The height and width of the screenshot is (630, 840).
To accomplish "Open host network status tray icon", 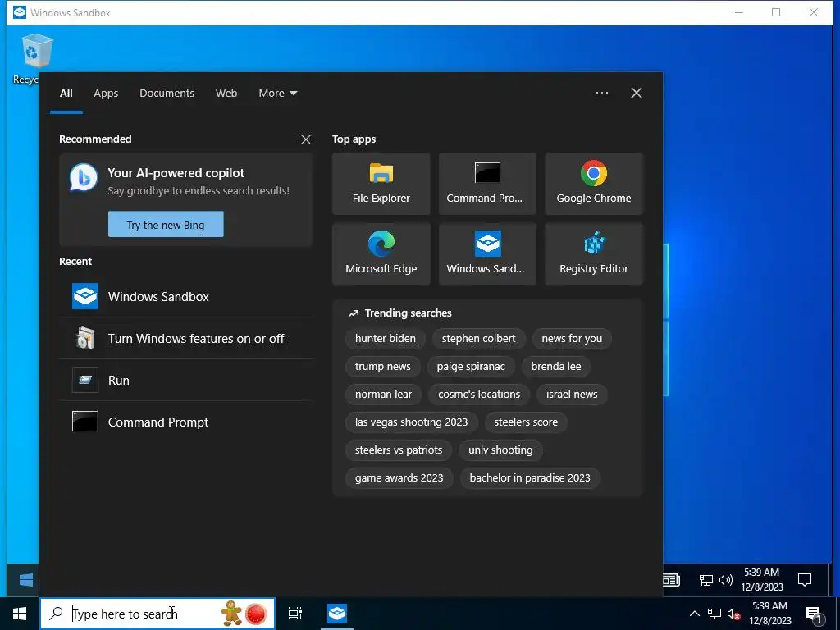I will (714, 614).
